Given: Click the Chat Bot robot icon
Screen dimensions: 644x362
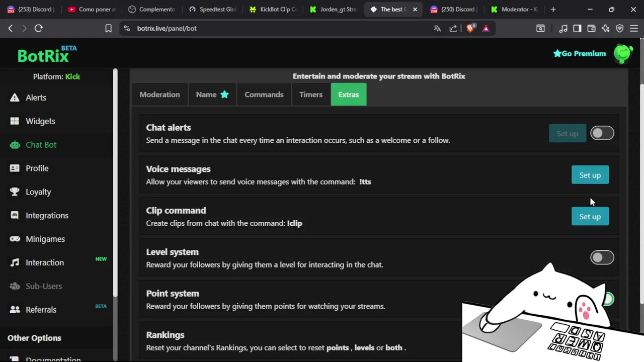Looking at the screenshot, I should coord(15,145).
